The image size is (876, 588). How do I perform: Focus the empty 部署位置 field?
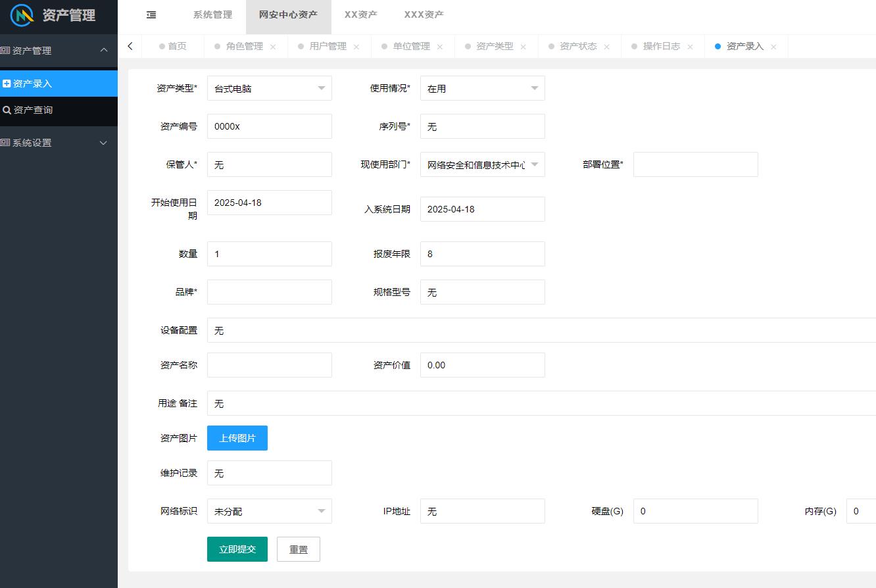point(696,164)
